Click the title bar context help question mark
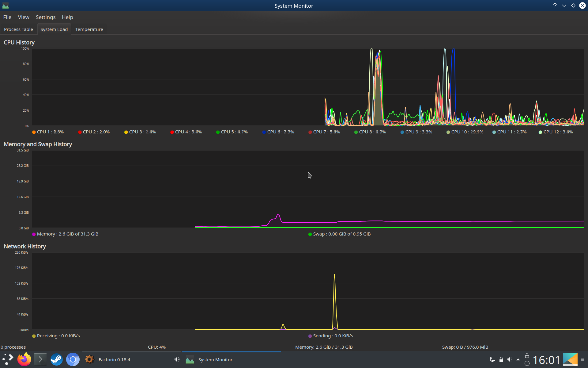 point(555,6)
